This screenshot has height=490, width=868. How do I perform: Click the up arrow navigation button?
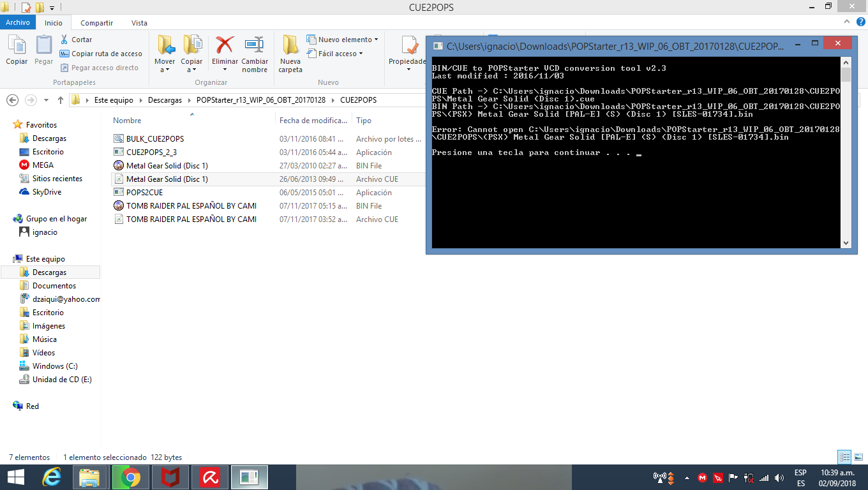tap(61, 100)
